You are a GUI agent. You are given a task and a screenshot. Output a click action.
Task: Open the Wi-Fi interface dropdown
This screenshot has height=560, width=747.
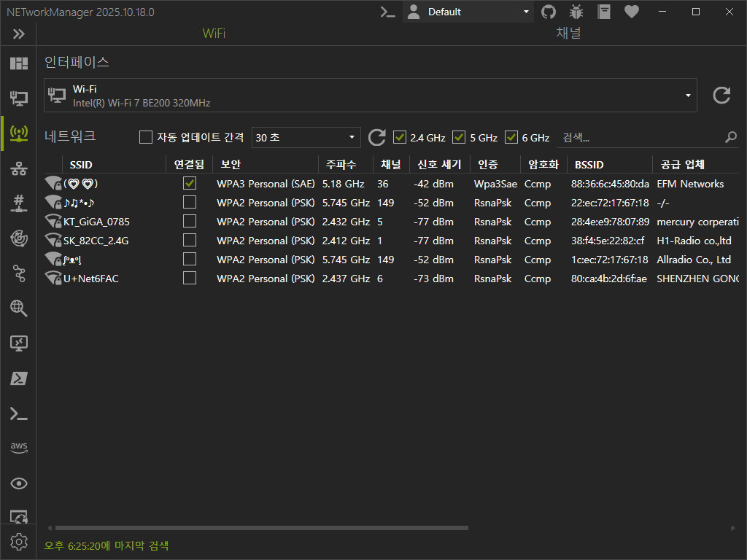pyautogui.click(x=370, y=96)
